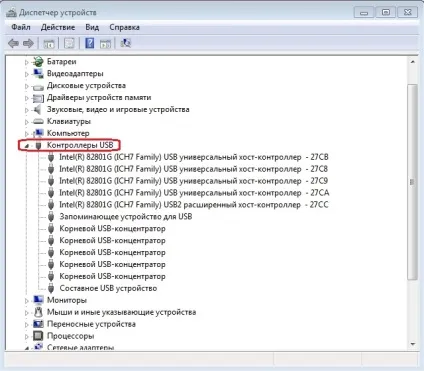Expand the Видеоадаптеры category

27,74
